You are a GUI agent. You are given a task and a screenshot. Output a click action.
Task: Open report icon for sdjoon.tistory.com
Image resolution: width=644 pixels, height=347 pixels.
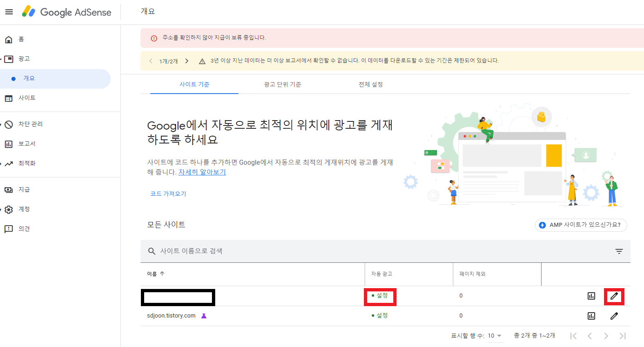591,316
